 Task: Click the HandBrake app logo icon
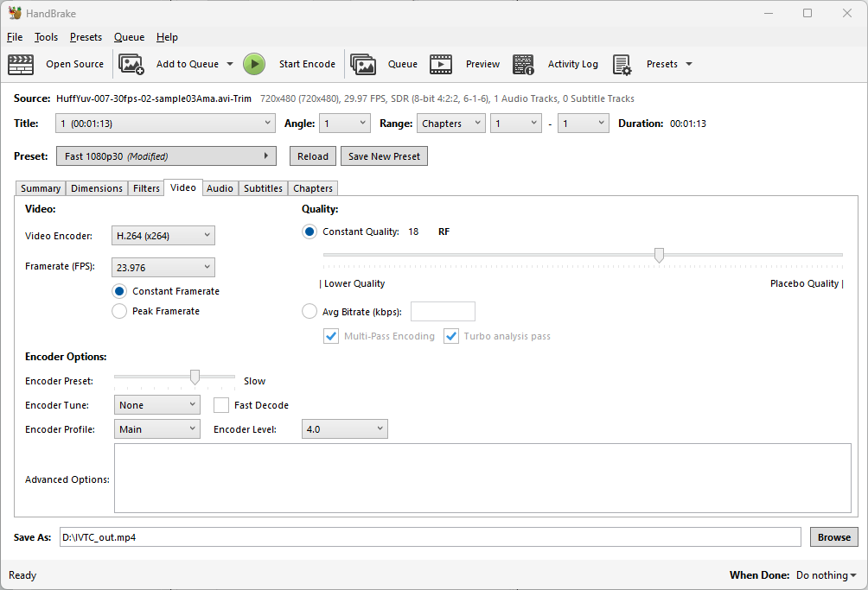coord(15,13)
